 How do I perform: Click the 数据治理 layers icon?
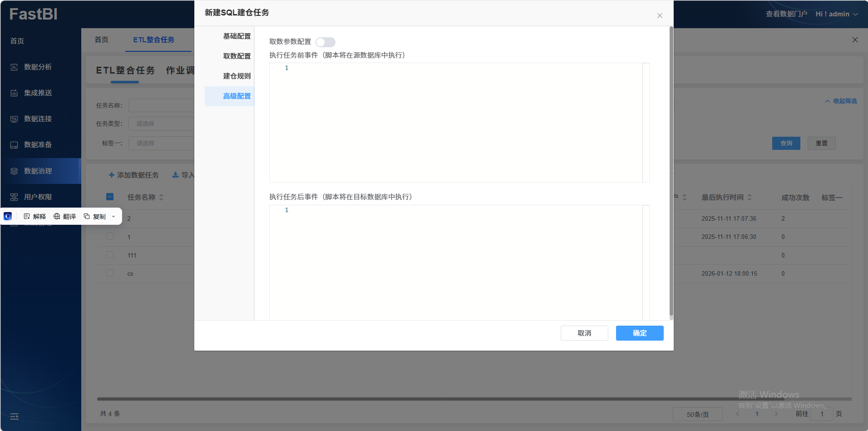pos(14,171)
